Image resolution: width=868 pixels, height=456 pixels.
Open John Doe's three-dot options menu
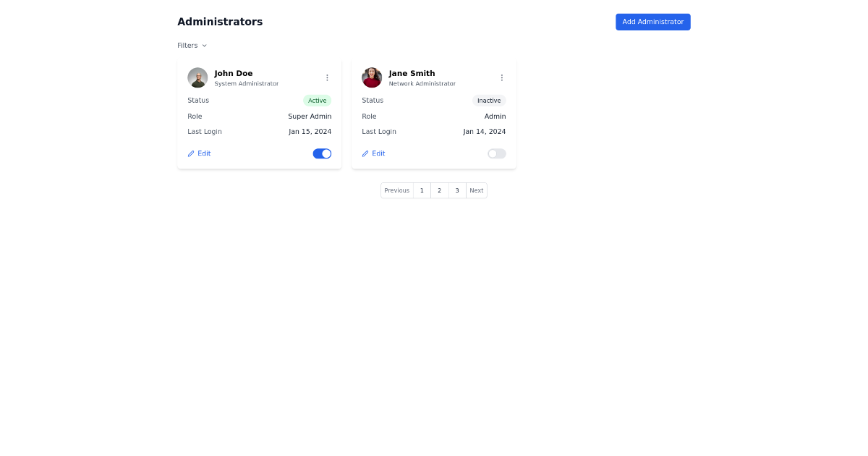click(x=327, y=77)
